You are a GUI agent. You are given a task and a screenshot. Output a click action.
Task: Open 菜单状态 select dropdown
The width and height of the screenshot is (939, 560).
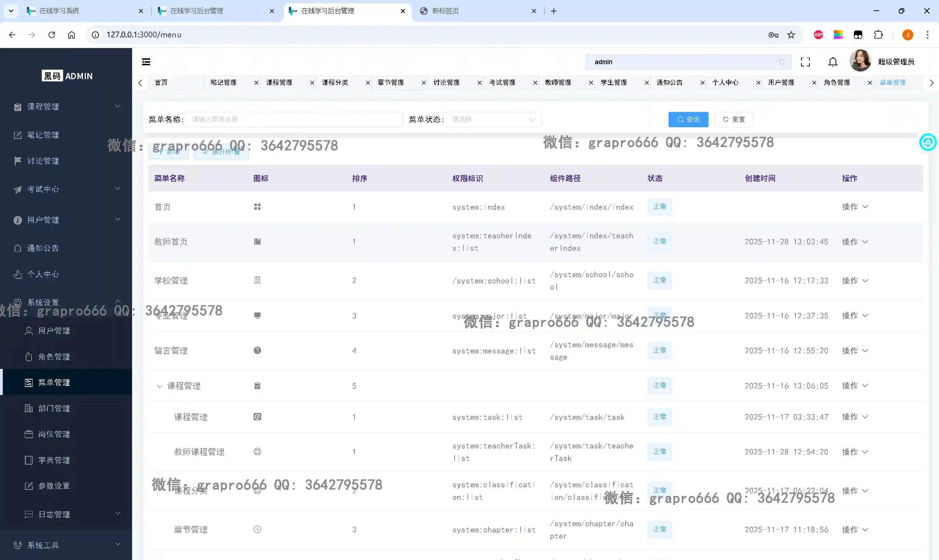493,119
